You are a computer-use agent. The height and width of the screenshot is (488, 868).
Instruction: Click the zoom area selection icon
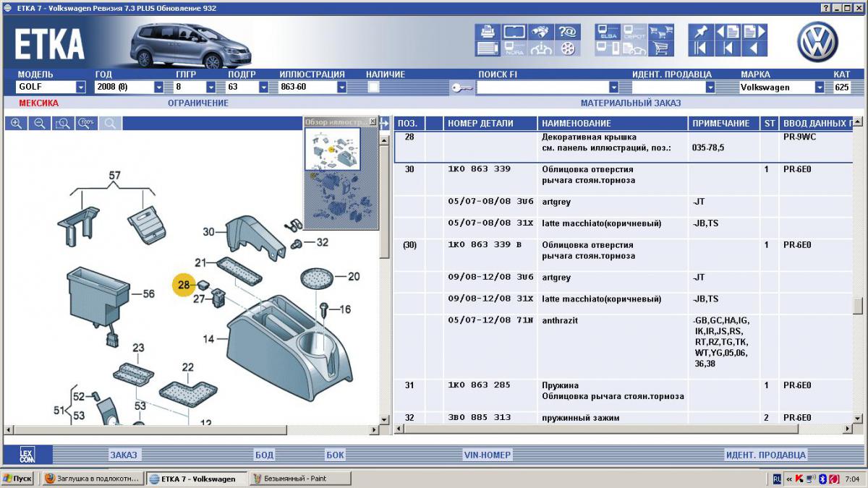[x=63, y=124]
